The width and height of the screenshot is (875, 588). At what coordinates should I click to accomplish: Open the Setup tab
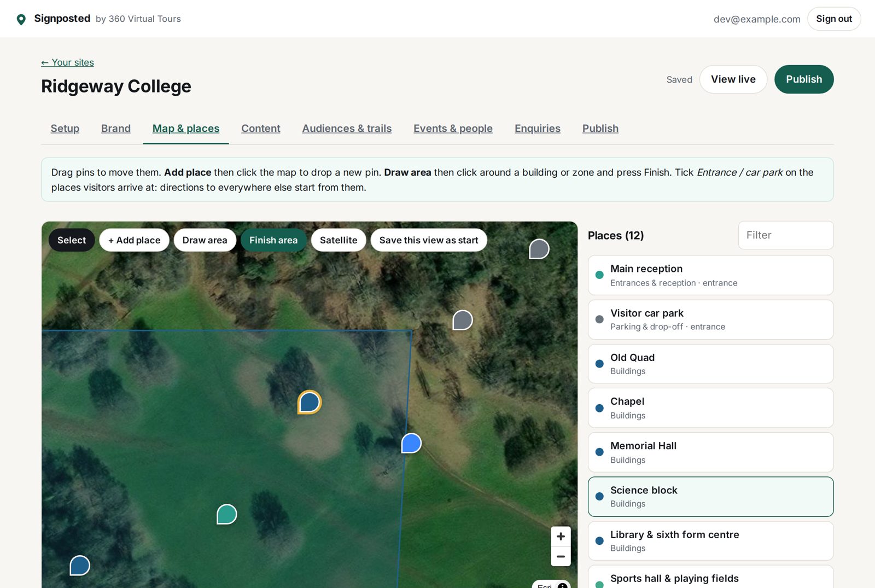click(65, 129)
